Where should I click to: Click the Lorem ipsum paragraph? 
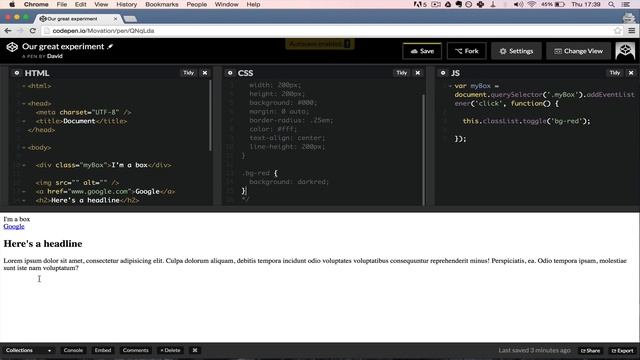point(315,264)
